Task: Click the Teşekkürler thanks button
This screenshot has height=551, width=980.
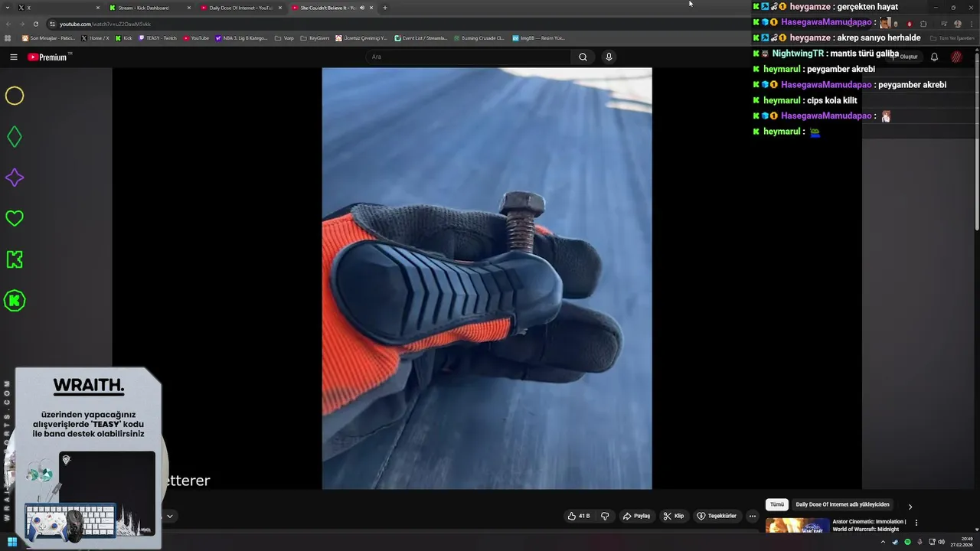Action: [717, 516]
